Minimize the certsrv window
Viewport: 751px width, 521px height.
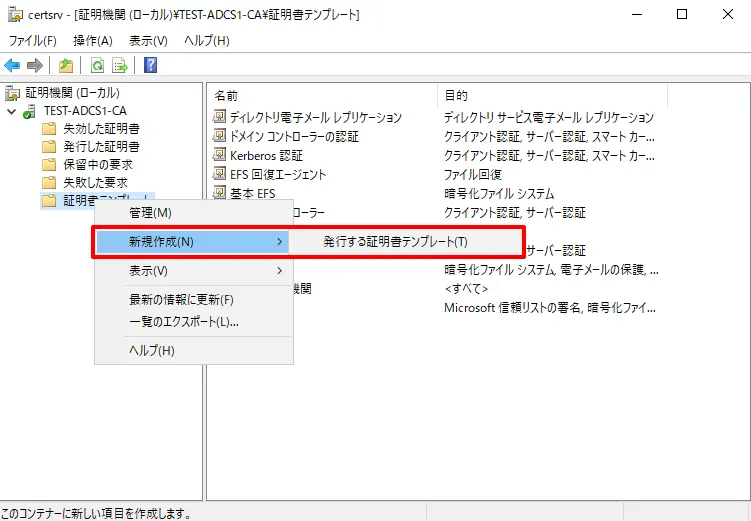[637, 14]
